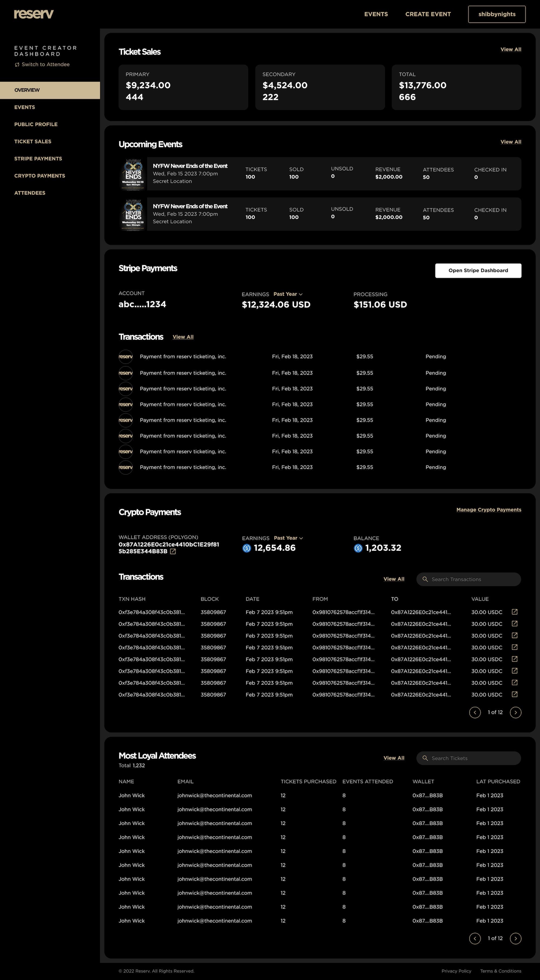Go to previous attendees page arrow
The image size is (540, 980).
[x=475, y=938]
